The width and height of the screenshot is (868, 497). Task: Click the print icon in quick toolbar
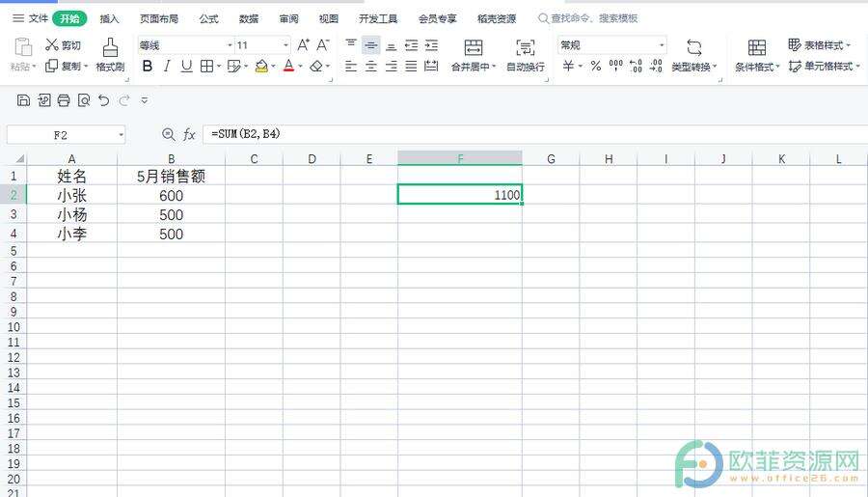point(64,100)
